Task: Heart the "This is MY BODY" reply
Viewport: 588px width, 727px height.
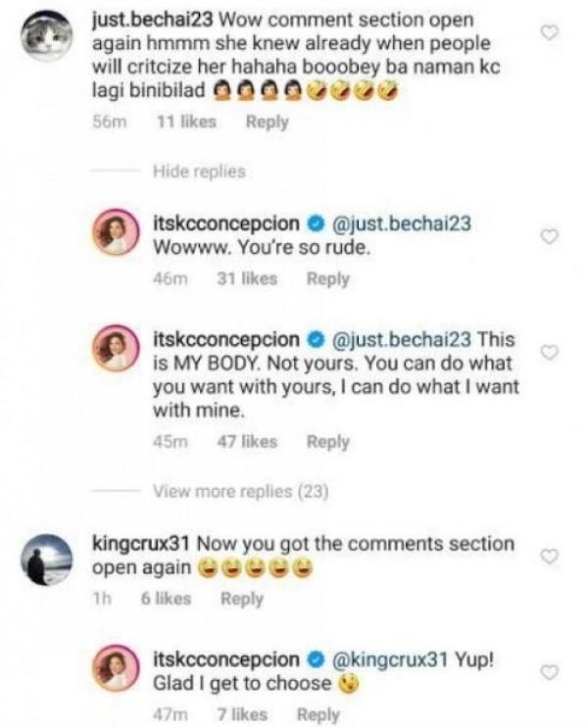Action: (551, 352)
